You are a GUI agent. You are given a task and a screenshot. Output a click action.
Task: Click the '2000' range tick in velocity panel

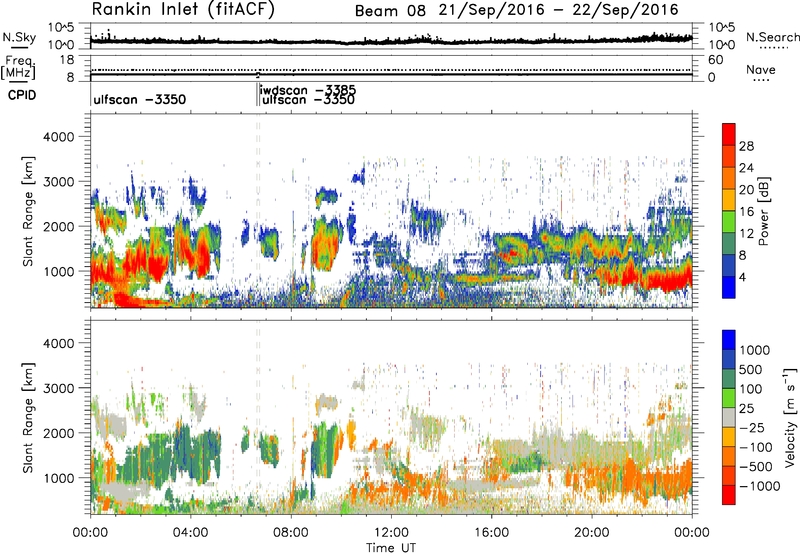(58, 433)
